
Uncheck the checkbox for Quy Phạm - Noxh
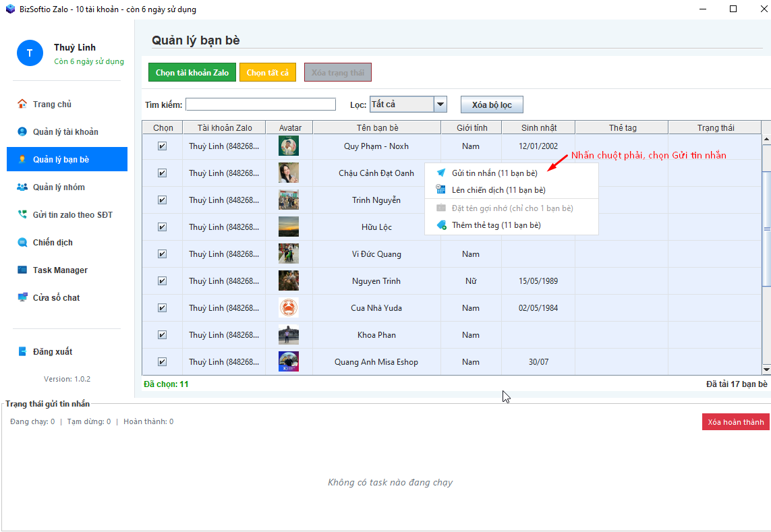[x=162, y=146]
